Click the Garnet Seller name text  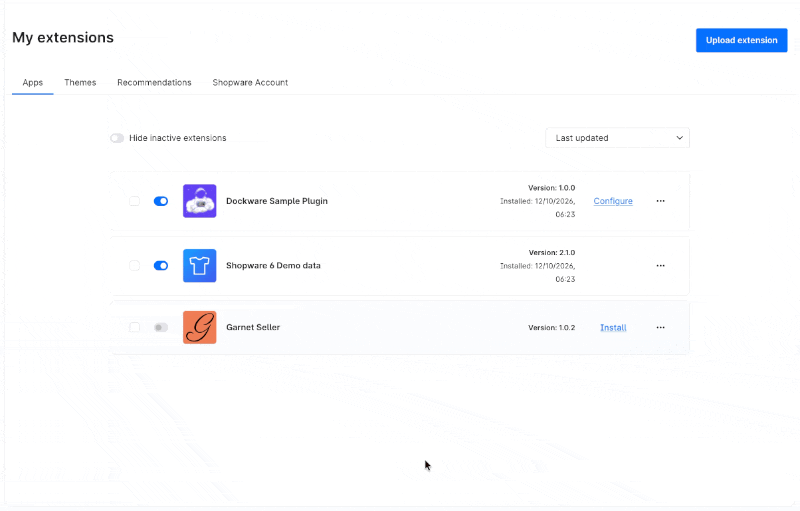click(253, 327)
